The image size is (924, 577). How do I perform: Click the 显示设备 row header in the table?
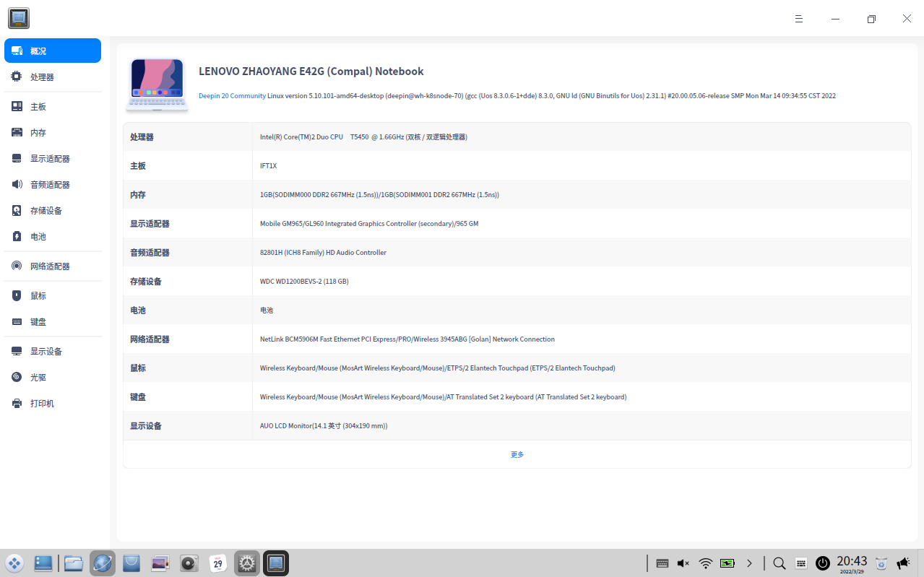(146, 425)
